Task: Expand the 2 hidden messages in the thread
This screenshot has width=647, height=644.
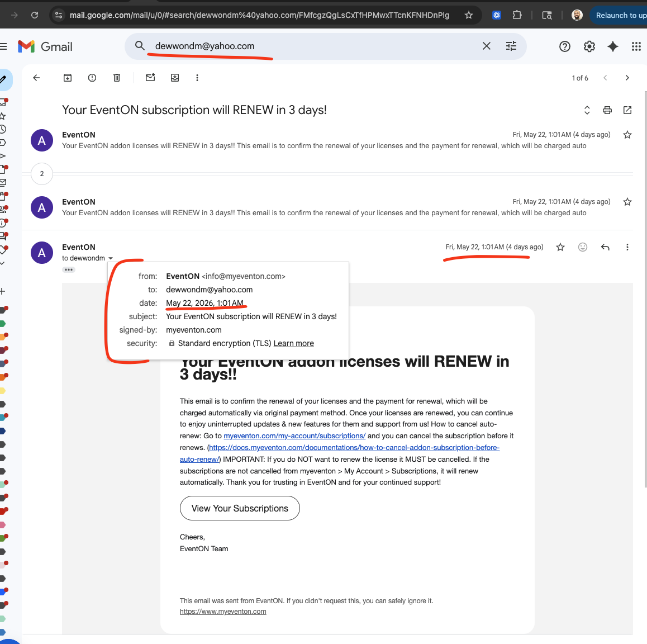Action: click(x=42, y=174)
